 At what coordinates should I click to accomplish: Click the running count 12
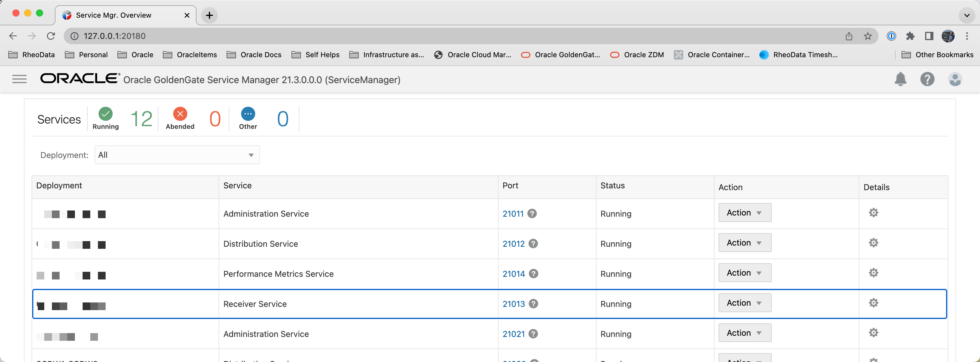click(x=142, y=119)
